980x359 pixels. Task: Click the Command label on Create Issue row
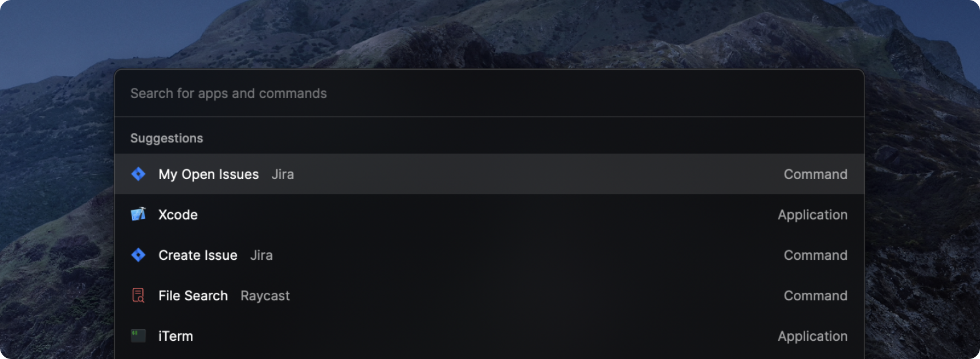(815, 255)
